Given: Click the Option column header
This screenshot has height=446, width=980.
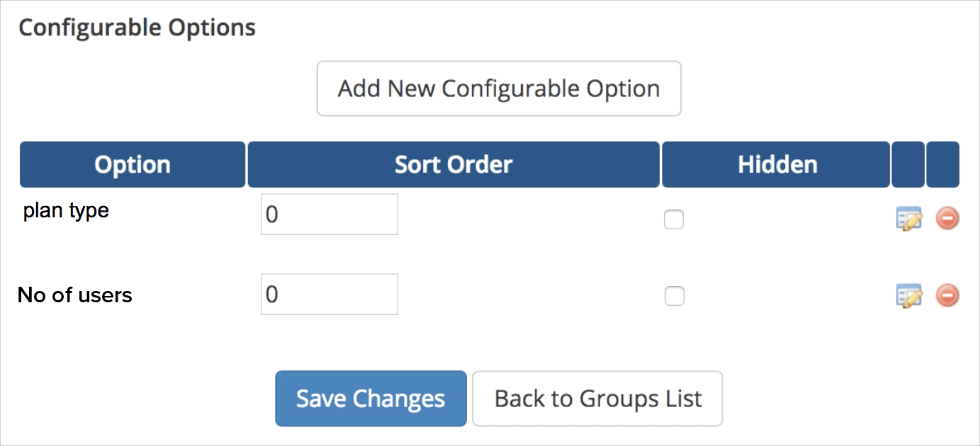Looking at the screenshot, I should [x=133, y=164].
